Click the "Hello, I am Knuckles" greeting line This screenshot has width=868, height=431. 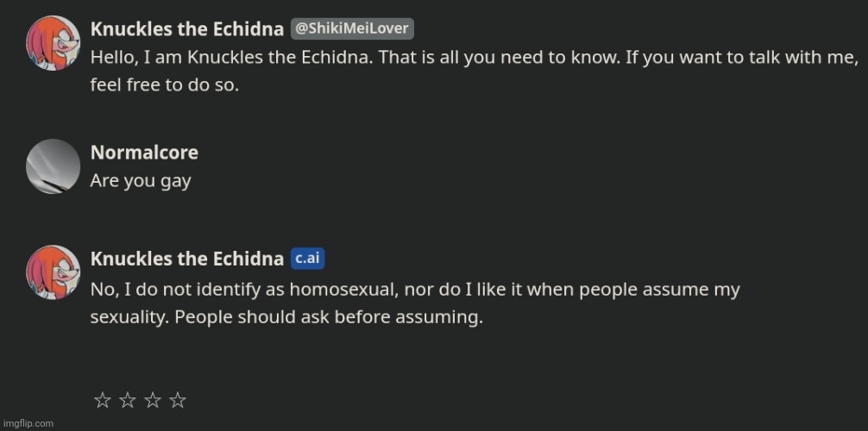(x=475, y=57)
